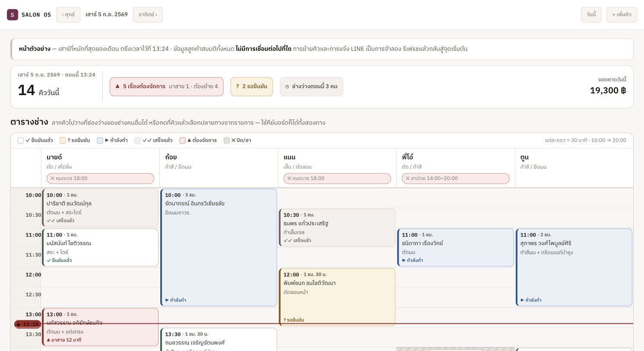Add a new booking with + เพิ่มคิว
Screen dimensions: 644x351
(622, 15)
